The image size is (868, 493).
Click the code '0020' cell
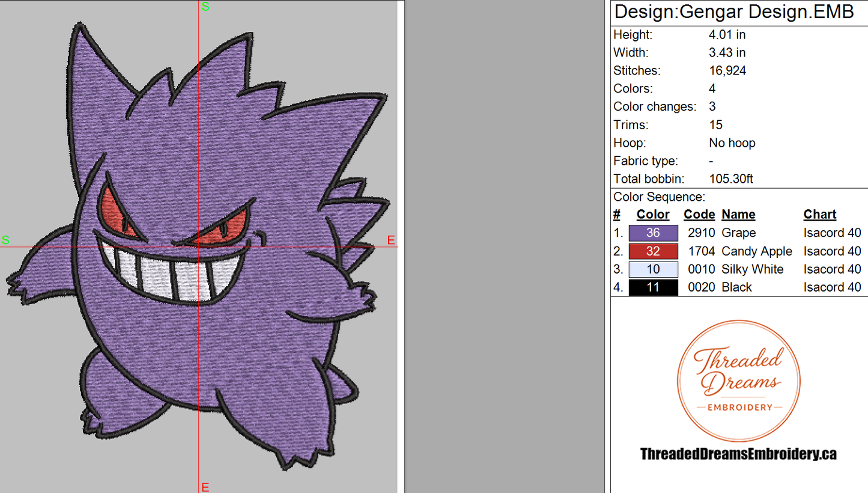click(x=702, y=287)
